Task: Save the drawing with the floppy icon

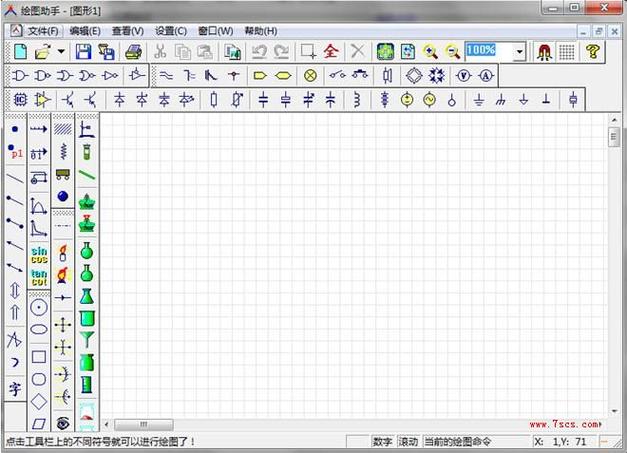Action: [83, 52]
